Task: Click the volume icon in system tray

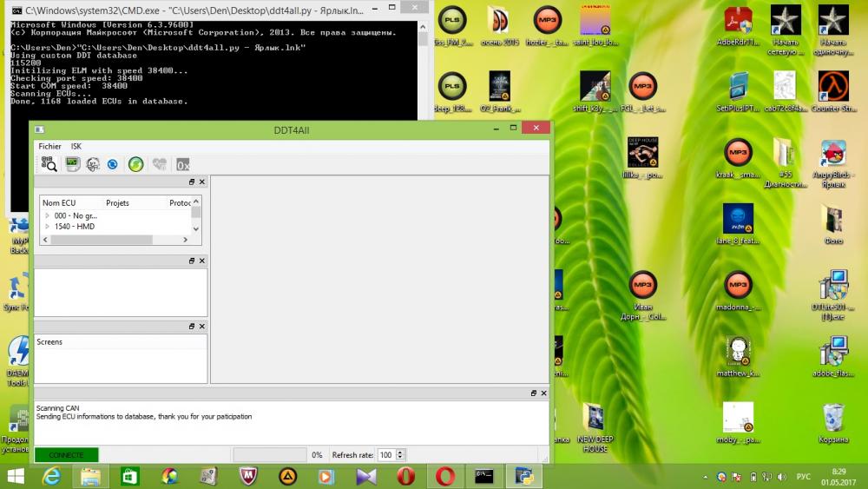Action: pyautogui.click(x=782, y=476)
